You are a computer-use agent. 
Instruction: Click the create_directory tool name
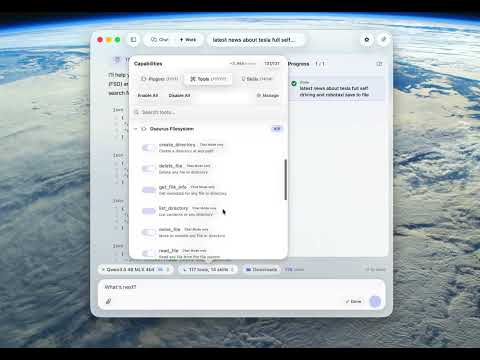tap(177, 145)
